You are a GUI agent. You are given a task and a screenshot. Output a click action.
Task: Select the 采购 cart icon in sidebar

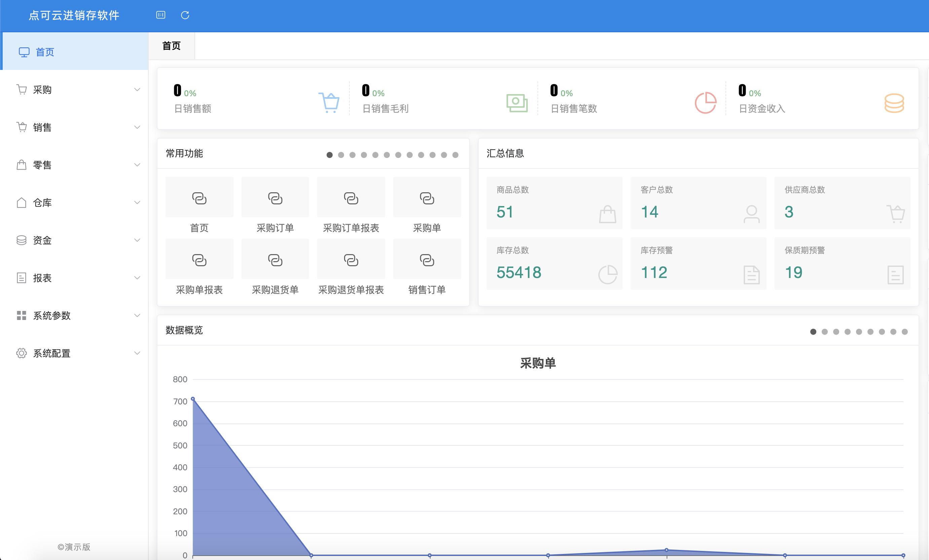click(22, 89)
